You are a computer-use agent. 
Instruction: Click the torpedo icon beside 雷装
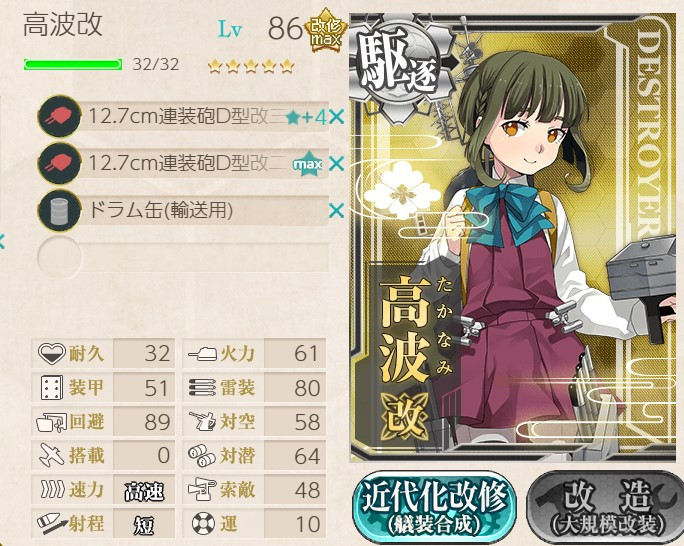click(202, 387)
